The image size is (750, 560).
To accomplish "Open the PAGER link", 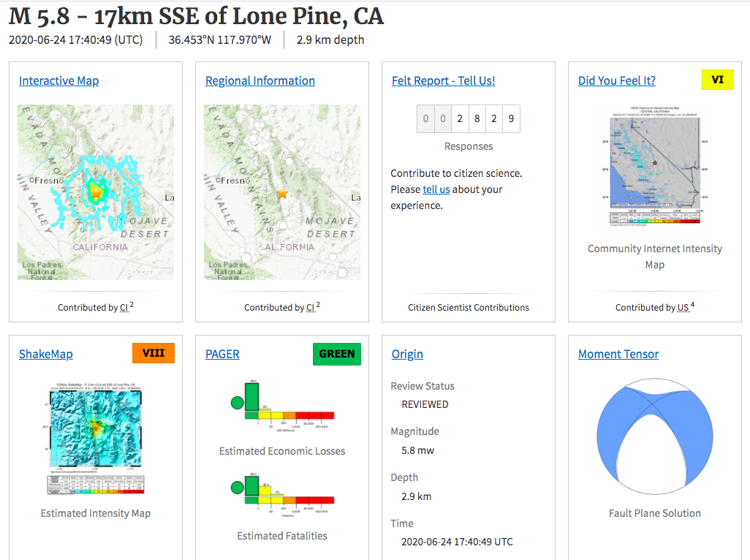I will pyautogui.click(x=222, y=355).
